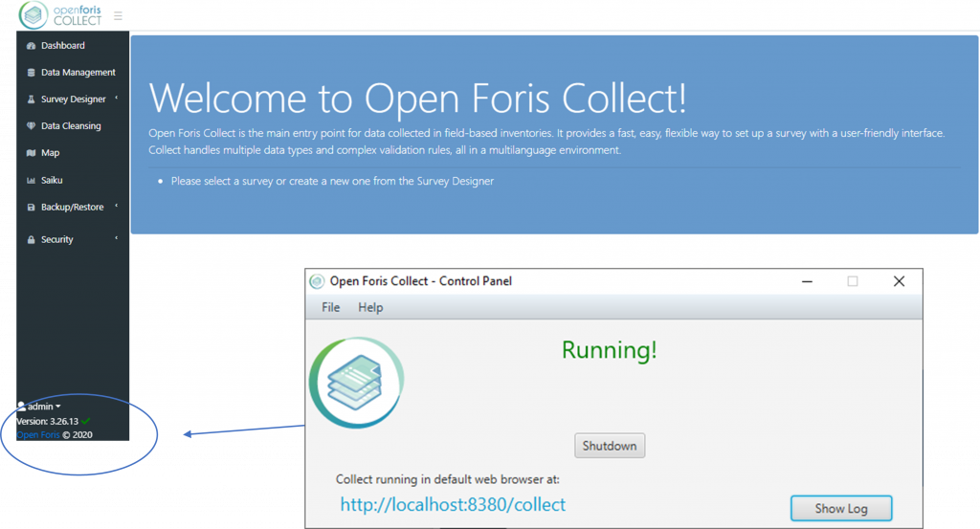Viewport: 980px width, 529px height.
Task: Click the Map icon in sidebar
Action: click(x=31, y=153)
